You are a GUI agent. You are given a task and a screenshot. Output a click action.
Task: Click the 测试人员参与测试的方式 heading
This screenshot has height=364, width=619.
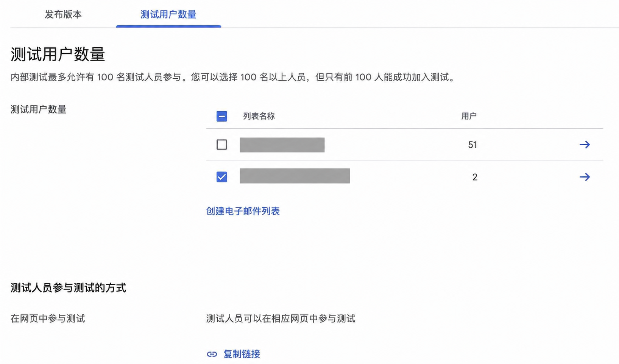[x=68, y=288]
